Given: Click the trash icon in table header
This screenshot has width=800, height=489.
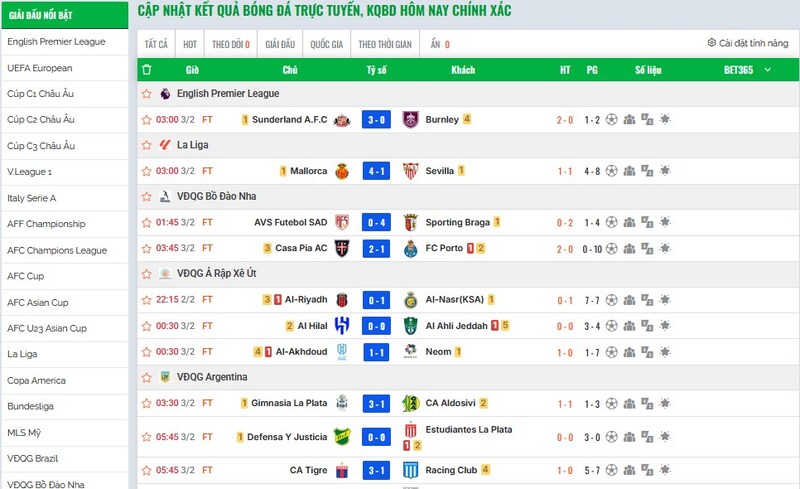Looking at the screenshot, I should (x=148, y=70).
